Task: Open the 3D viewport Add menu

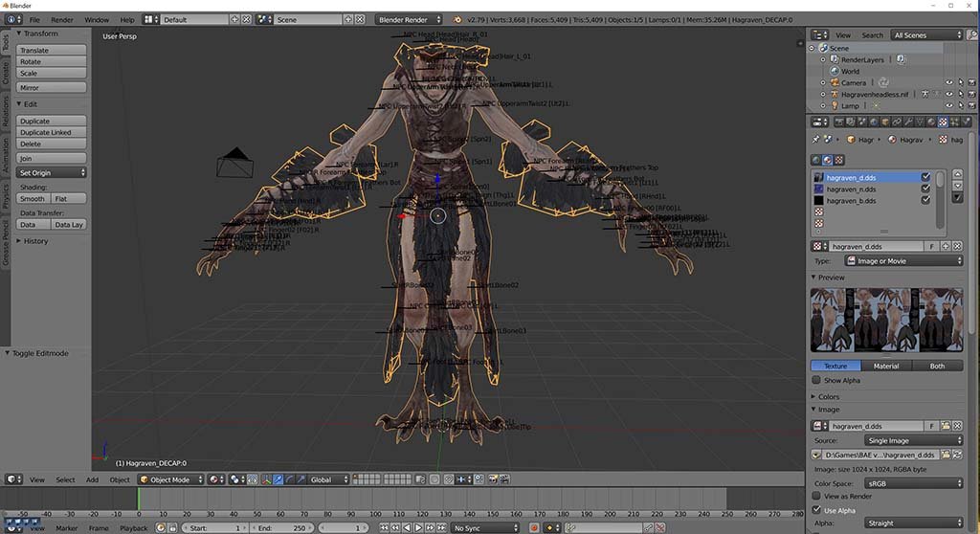Action: point(93,479)
